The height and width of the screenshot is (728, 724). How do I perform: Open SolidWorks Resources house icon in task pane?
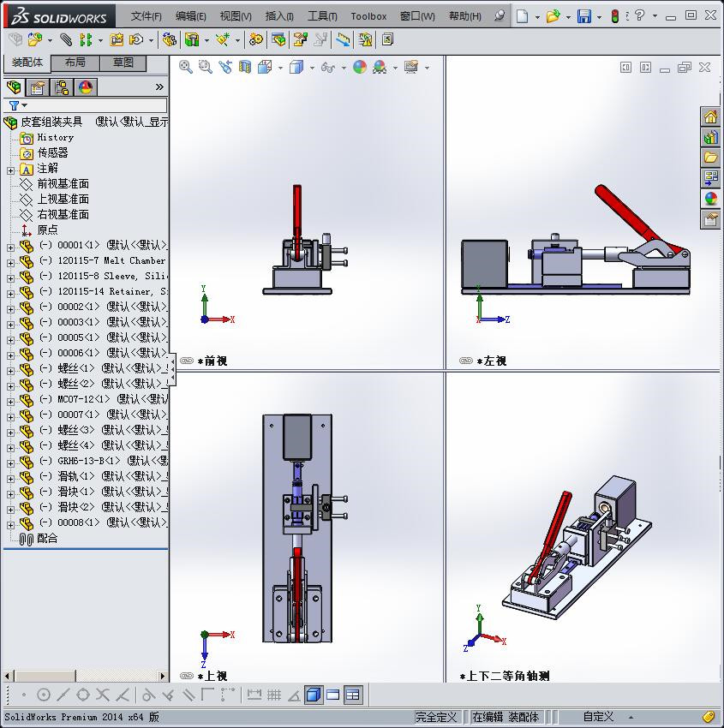point(710,117)
